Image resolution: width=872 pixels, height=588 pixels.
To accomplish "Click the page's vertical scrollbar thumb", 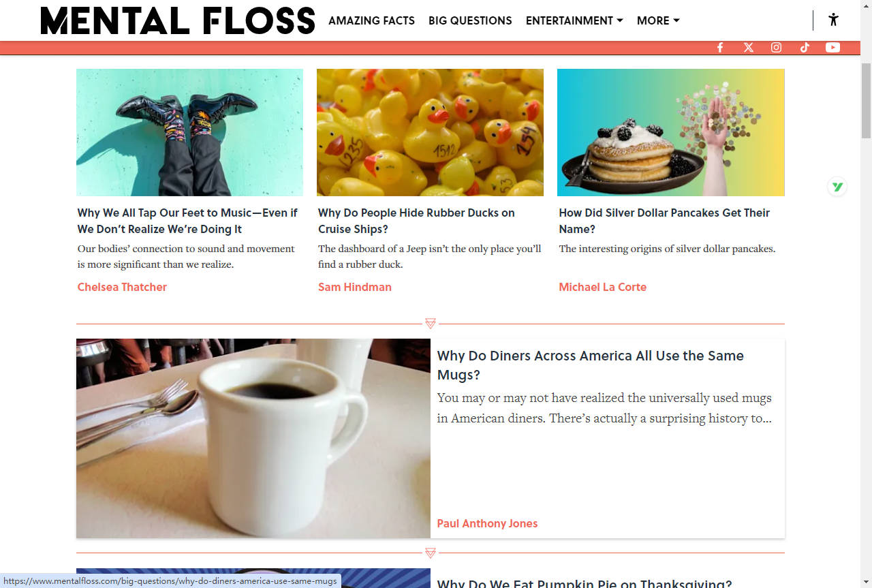I will (866, 101).
